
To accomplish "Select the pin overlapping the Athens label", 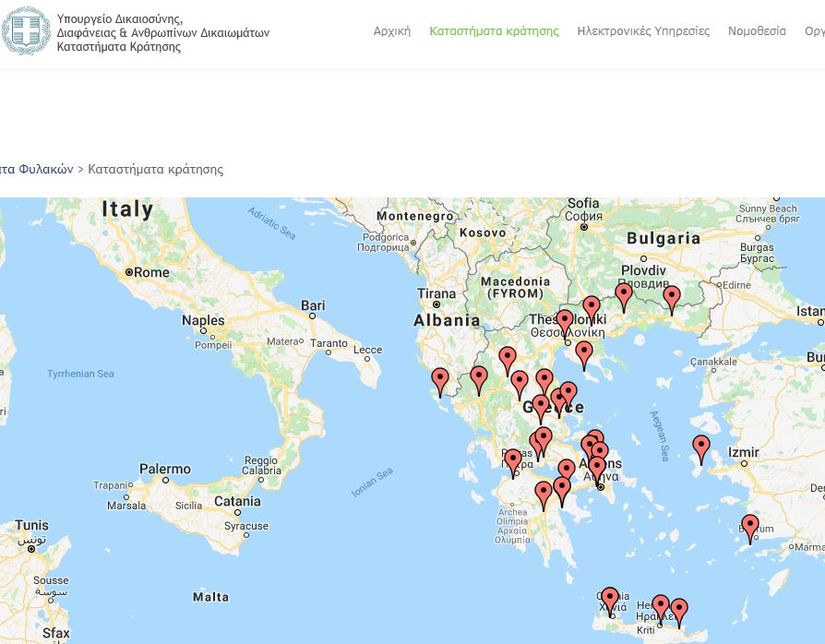I will pyautogui.click(x=597, y=470).
